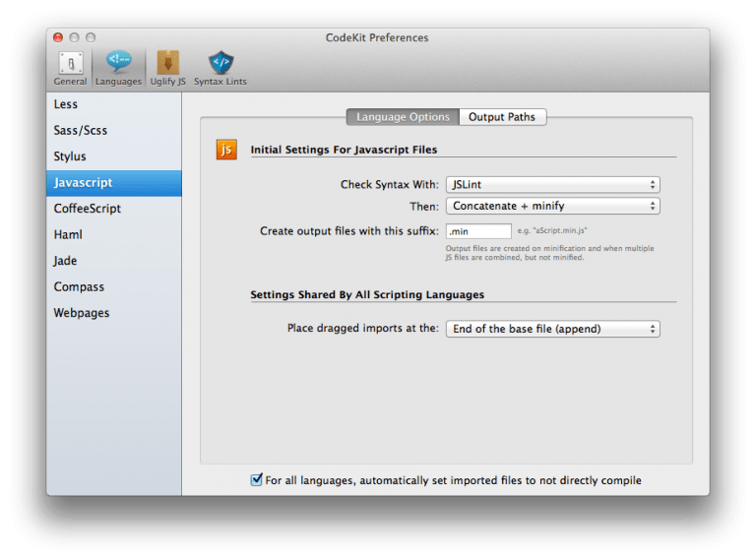The image size is (756, 560).
Task: Close the CodeKit Preferences window
Action: (x=58, y=37)
